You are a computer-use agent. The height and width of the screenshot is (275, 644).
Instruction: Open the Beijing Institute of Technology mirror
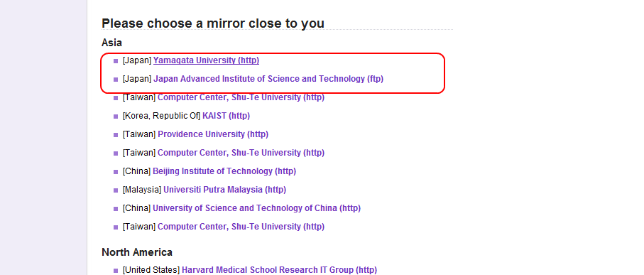pos(224,171)
